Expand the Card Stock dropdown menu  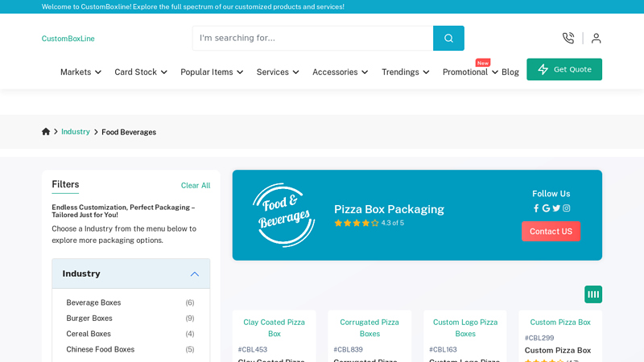point(141,72)
